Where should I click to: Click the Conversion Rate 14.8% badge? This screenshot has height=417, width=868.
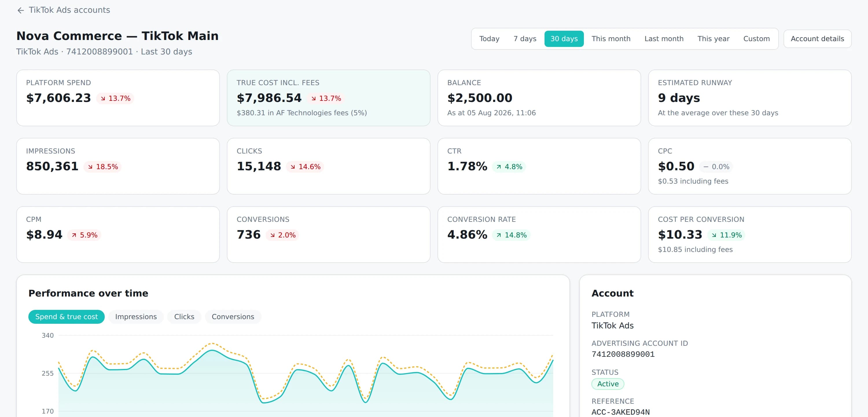[x=511, y=235]
